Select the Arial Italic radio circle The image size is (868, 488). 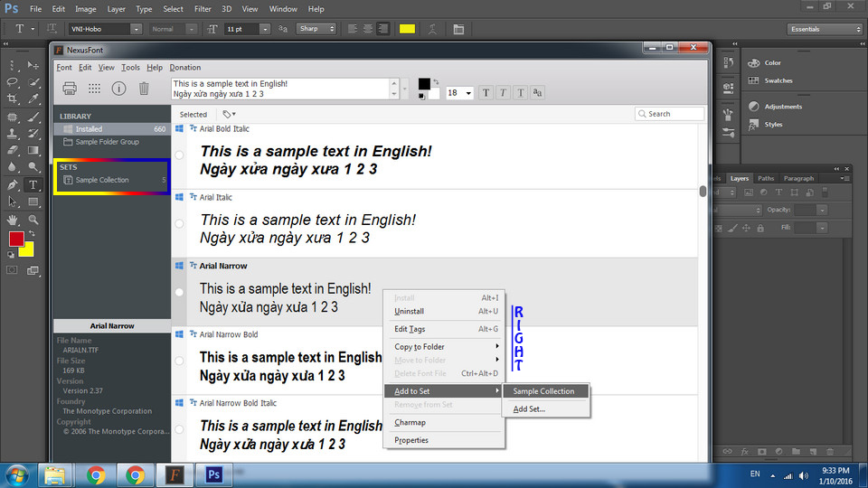(179, 223)
